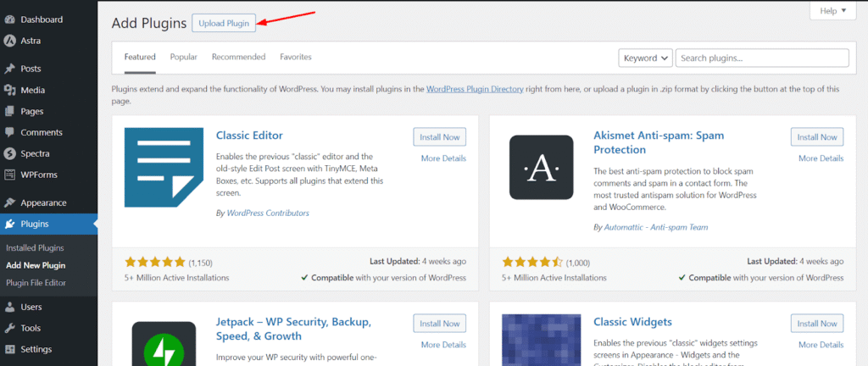The height and width of the screenshot is (366, 868).
Task: Click the Spectra icon in sidebar
Action: [x=9, y=153]
